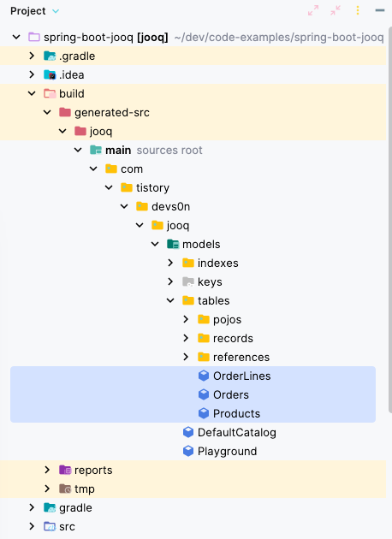Expand the reports folder
This screenshot has height=539, width=392.
pyautogui.click(x=47, y=470)
